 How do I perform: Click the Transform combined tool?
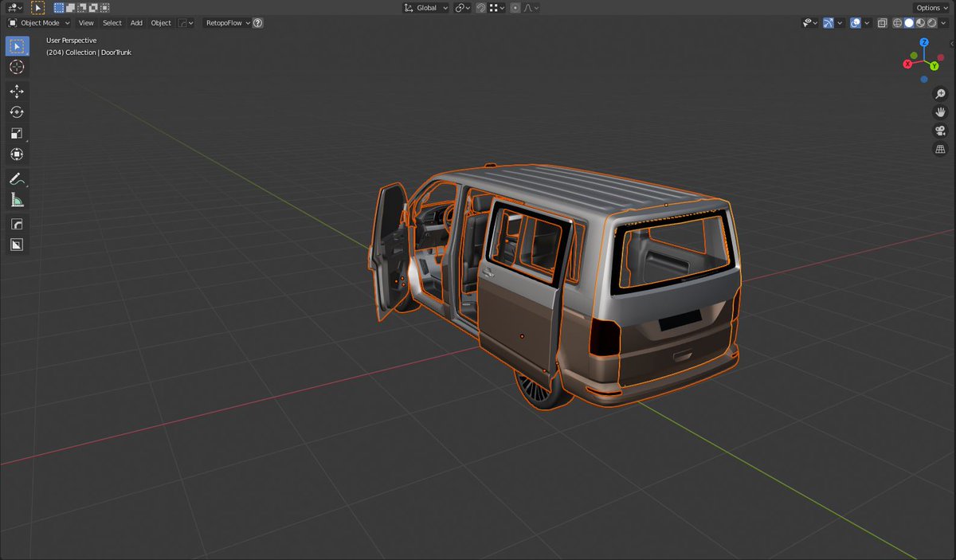17,154
